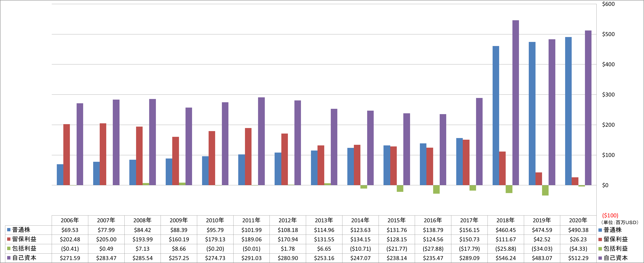Select the green negative bar for 2019
Image resolution: width=644 pixels, height=263 pixels.
tap(545, 190)
